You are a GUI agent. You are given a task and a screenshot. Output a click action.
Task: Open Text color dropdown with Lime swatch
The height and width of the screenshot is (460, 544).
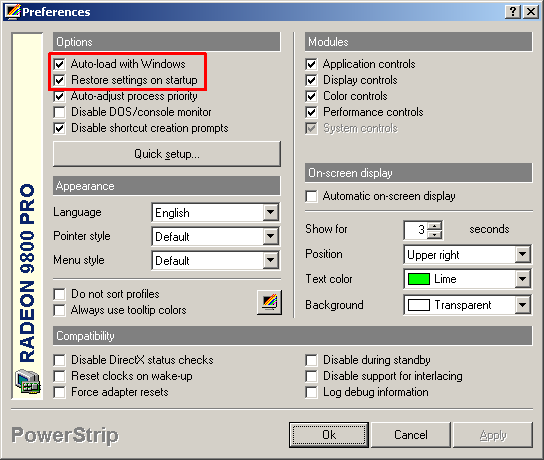[467, 279]
